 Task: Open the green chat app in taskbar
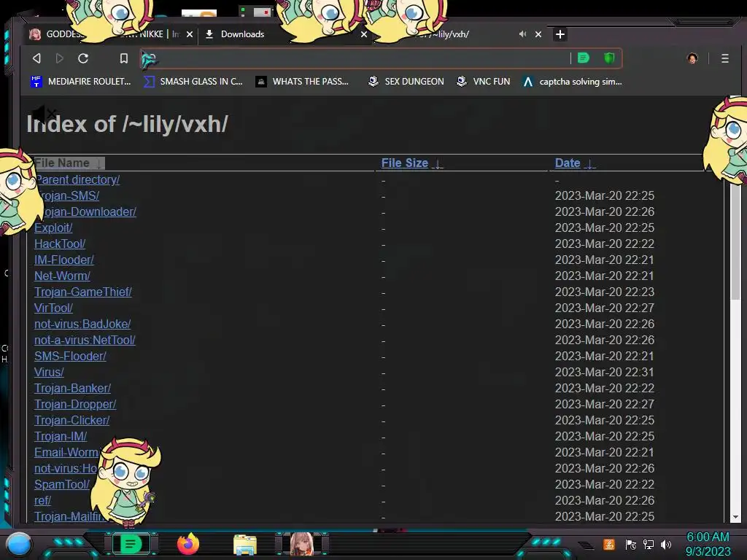(131, 544)
